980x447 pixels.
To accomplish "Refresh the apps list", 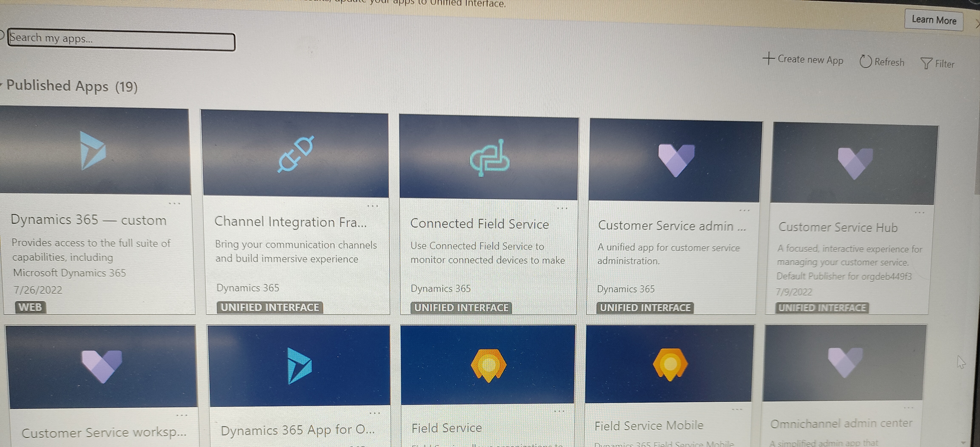I will [882, 62].
